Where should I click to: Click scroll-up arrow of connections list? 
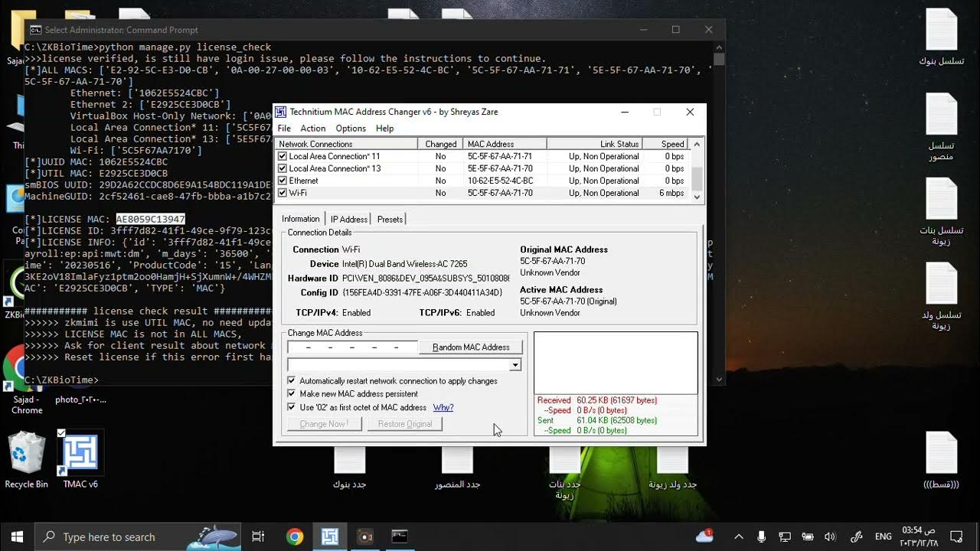point(697,144)
